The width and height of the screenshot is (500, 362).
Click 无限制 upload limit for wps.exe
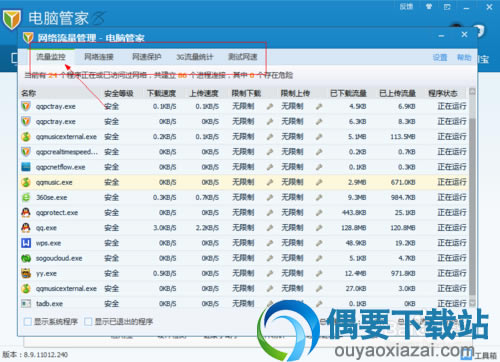[292, 243]
